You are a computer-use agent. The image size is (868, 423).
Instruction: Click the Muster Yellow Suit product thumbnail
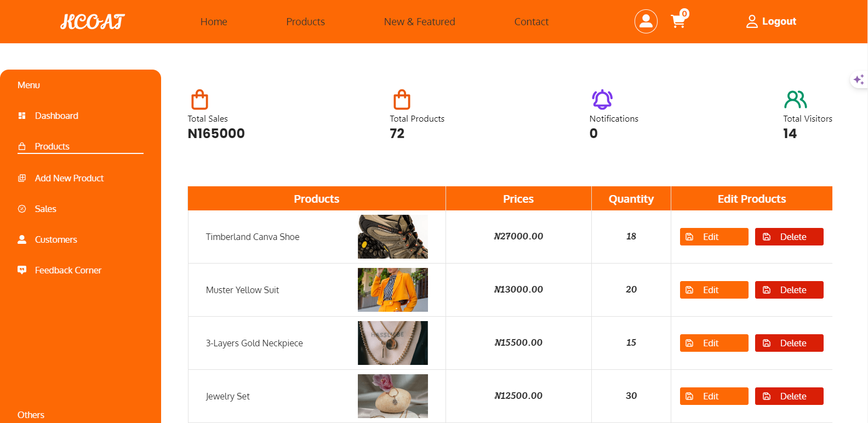[x=392, y=289]
